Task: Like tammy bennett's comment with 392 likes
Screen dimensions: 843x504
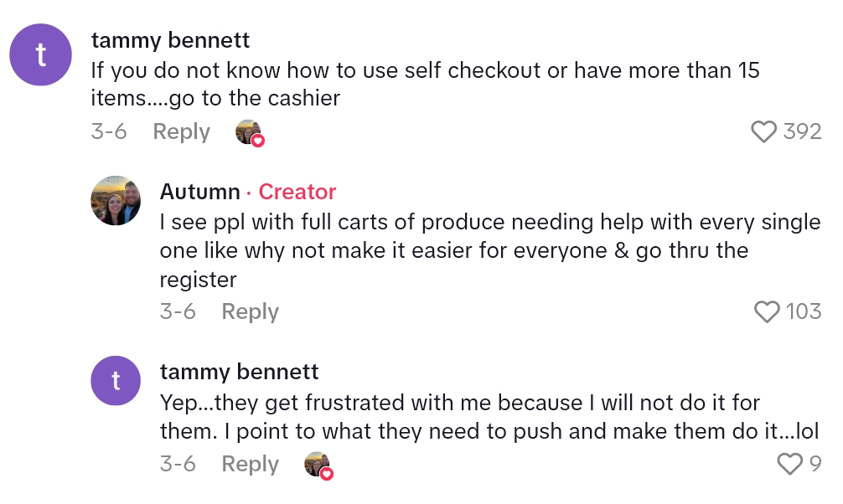Action: pos(763,132)
